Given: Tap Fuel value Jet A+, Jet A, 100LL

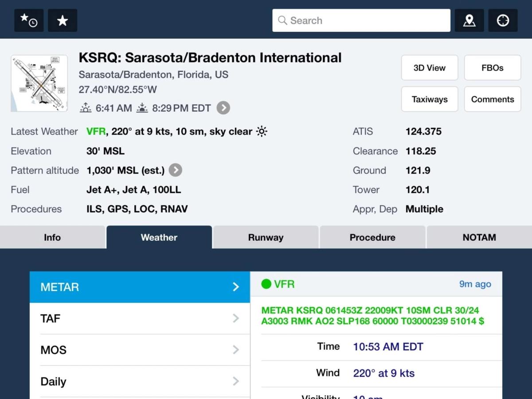Looking at the screenshot, I should click(133, 190).
